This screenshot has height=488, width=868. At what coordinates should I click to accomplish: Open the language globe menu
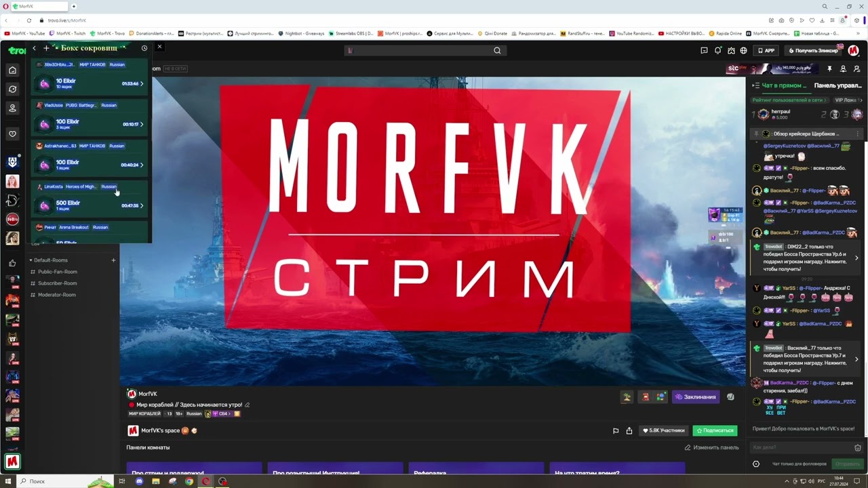pyautogui.click(x=744, y=50)
